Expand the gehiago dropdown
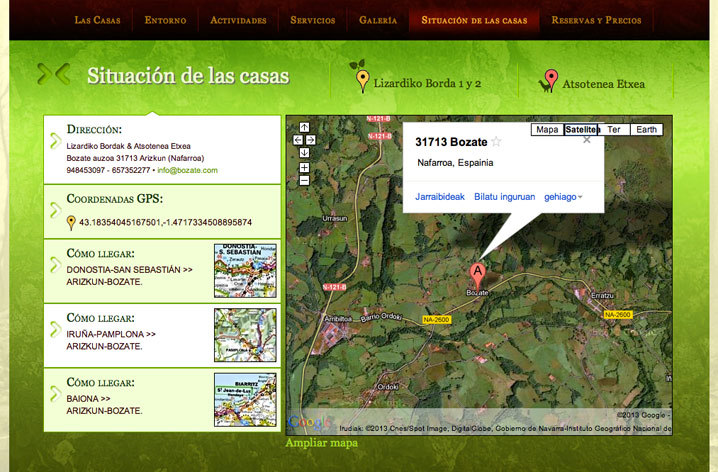The image size is (718, 472). pos(563,197)
